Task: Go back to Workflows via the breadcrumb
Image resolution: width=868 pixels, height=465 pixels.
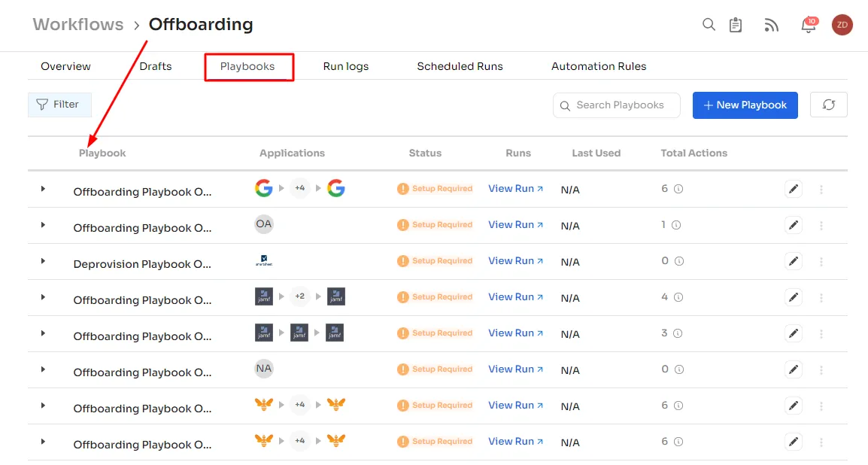Action: [x=78, y=24]
